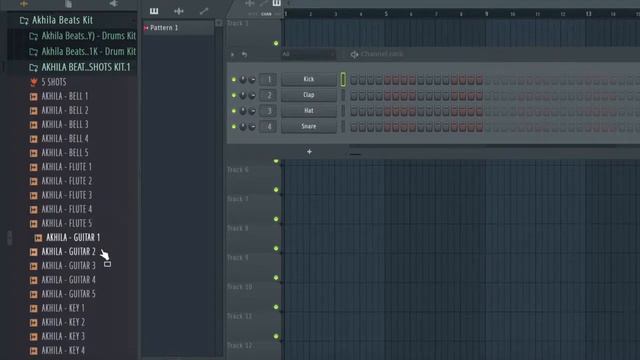
Task: Select the Track 10 label in playlist
Action: 240,287
